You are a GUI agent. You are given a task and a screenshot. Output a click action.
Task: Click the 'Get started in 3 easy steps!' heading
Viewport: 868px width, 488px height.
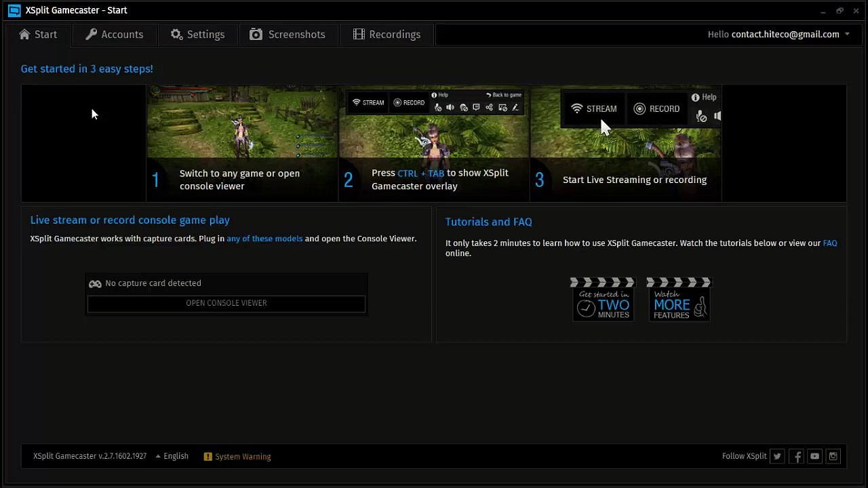[87, 68]
